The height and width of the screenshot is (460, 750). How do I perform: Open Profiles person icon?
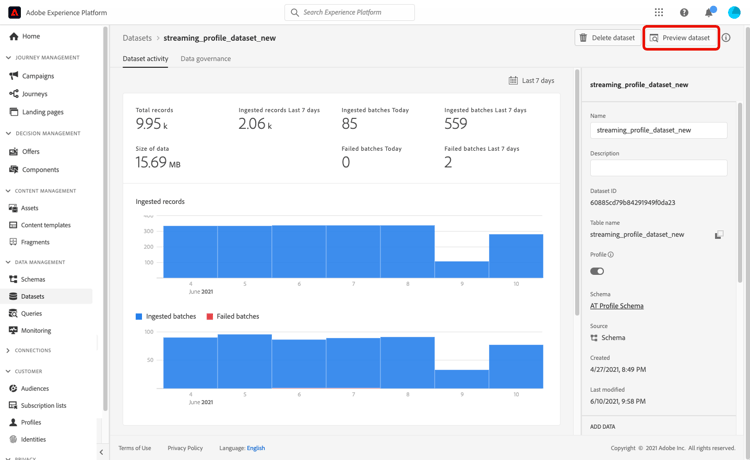13,422
